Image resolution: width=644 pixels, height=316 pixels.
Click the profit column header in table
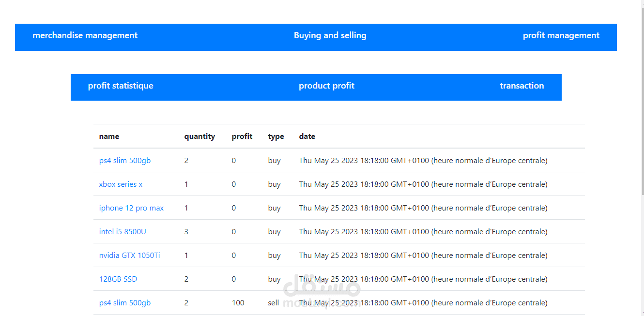[x=242, y=136]
